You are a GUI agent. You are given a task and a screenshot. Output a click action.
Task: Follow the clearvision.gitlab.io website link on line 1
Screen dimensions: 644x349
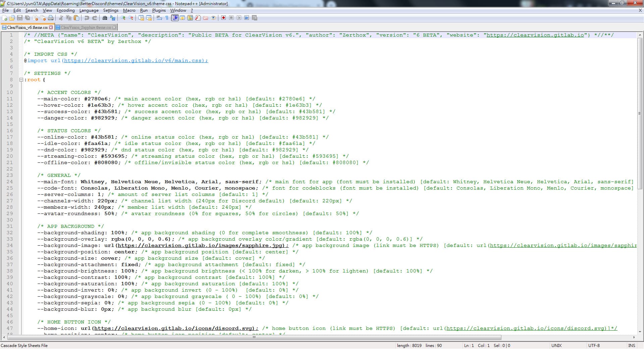click(535, 35)
